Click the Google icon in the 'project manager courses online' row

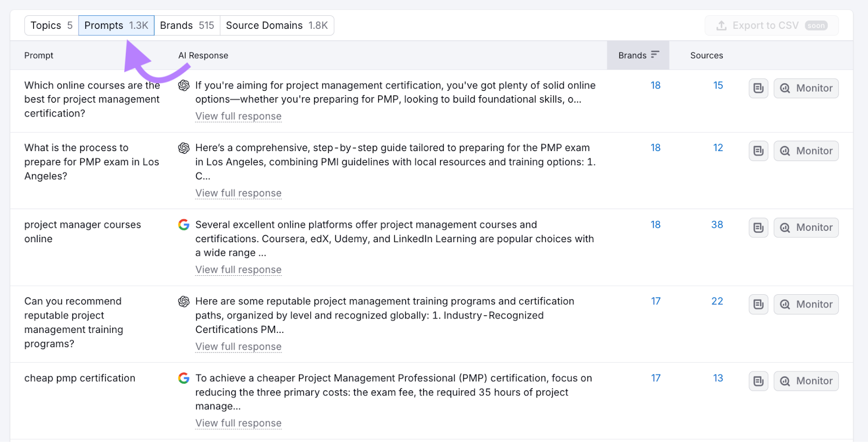tap(184, 225)
